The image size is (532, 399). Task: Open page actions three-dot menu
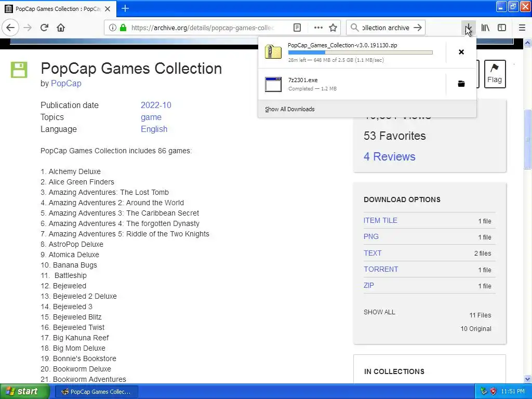318,28
